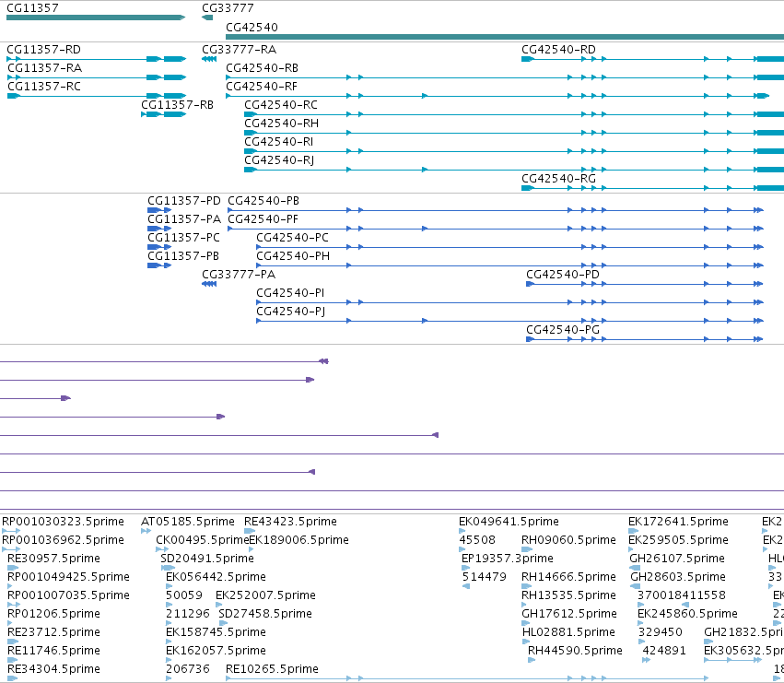Open transcript label CG33777-RA

coord(240,50)
